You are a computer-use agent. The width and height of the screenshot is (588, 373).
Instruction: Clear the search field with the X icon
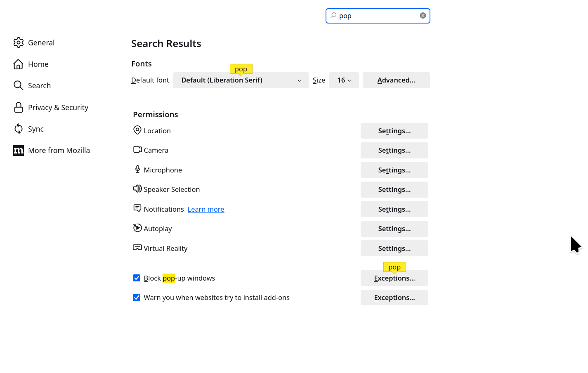click(x=423, y=16)
